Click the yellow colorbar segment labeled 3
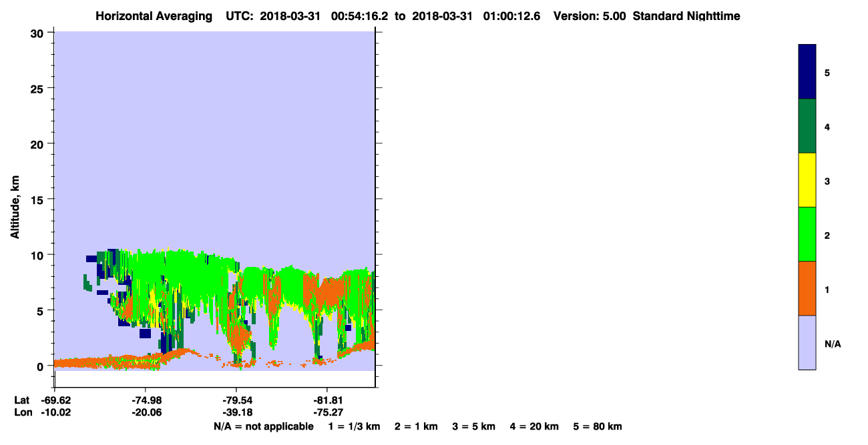868x445 pixels. tap(807, 180)
